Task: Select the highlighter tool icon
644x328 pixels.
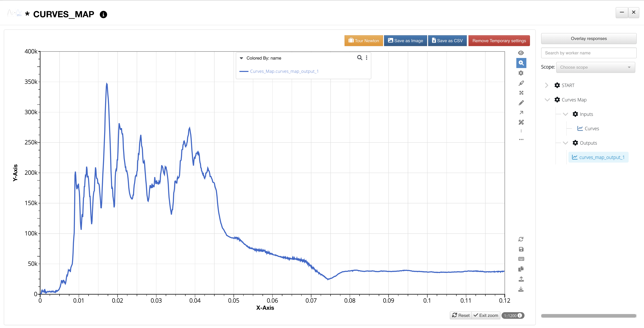Action: pos(521,83)
